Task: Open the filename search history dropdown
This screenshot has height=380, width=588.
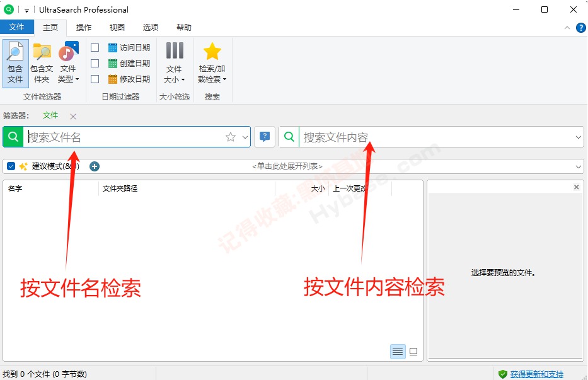Action: coord(245,137)
